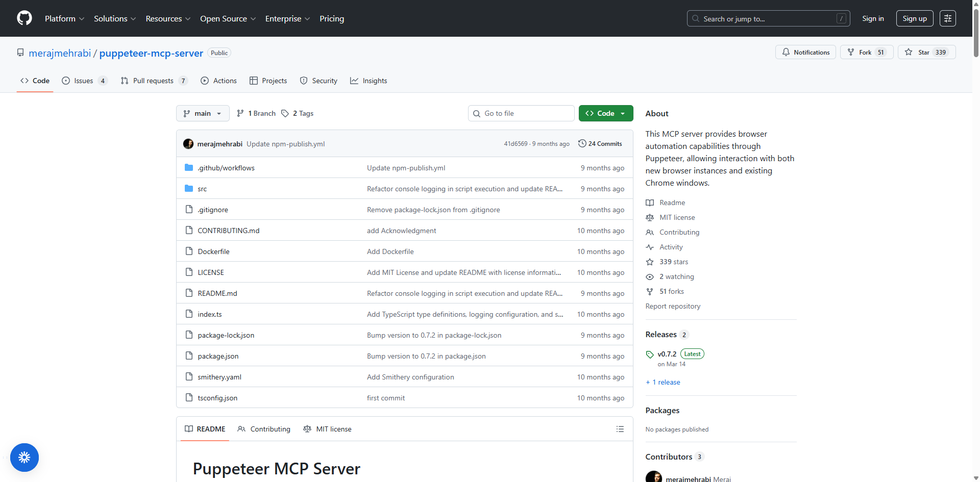The height and width of the screenshot is (482, 980).
Task: Click the commit history clock icon
Action: click(583, 143)
